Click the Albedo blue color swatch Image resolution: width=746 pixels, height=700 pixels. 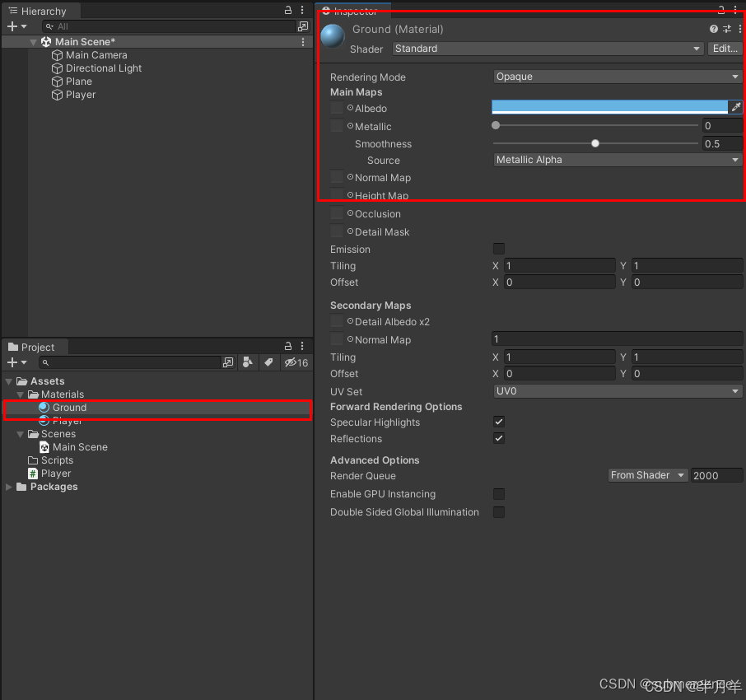pos(609,107)
